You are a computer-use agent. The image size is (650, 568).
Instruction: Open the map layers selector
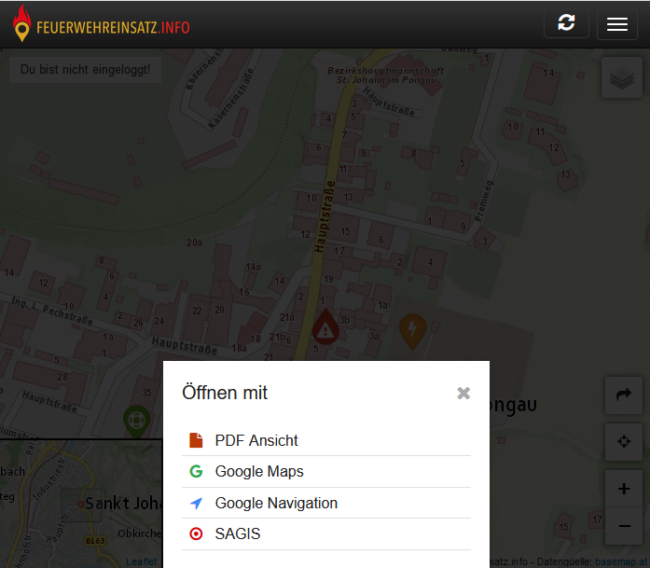(x=622, y=78)
